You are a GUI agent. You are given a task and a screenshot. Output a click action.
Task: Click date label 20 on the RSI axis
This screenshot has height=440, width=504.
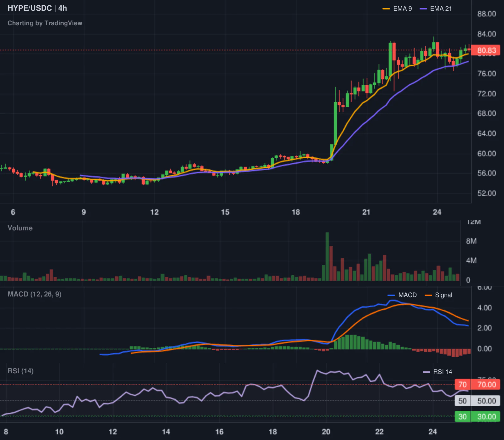326,432
